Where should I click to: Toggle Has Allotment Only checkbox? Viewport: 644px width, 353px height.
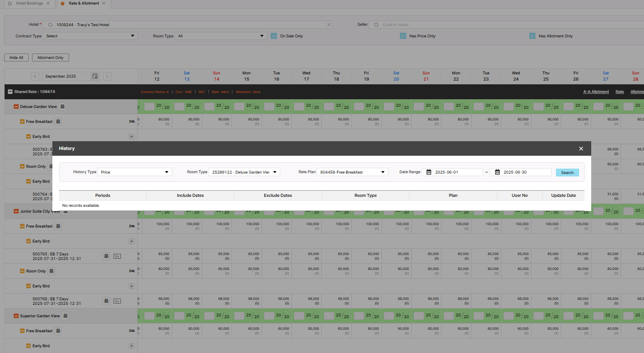click(532, 36)
